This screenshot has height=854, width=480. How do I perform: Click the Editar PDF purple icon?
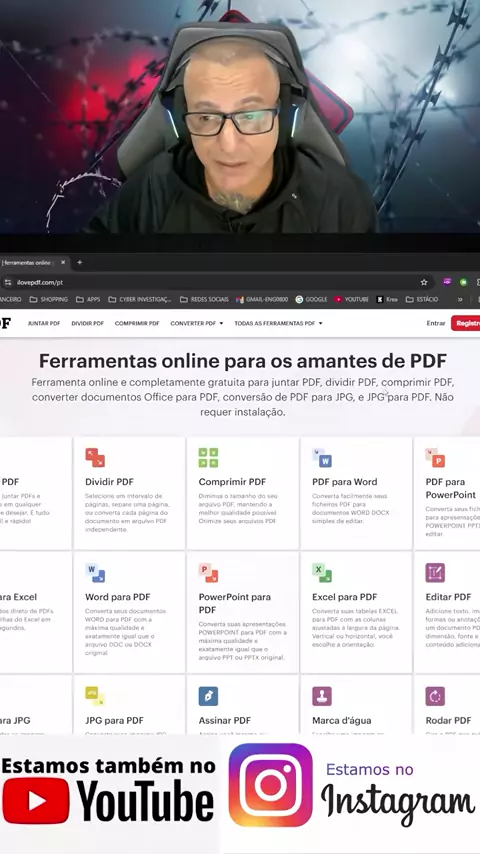coord(435,573)
